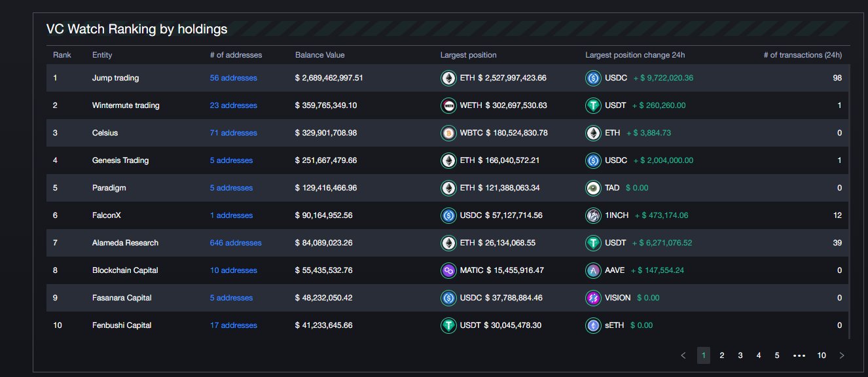Click the sETH token icon in Fenbushi Capital row
The image size is (868, 377).
[593, 325]
